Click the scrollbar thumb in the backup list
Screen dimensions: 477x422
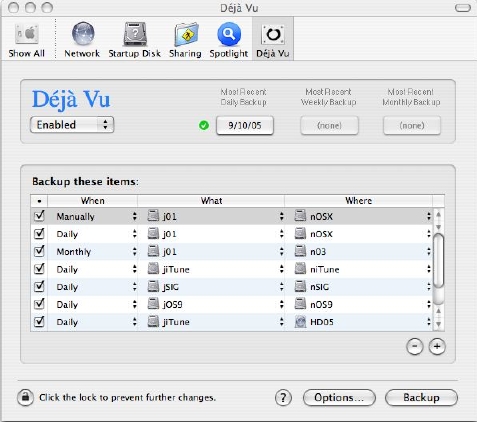point(439,260)
